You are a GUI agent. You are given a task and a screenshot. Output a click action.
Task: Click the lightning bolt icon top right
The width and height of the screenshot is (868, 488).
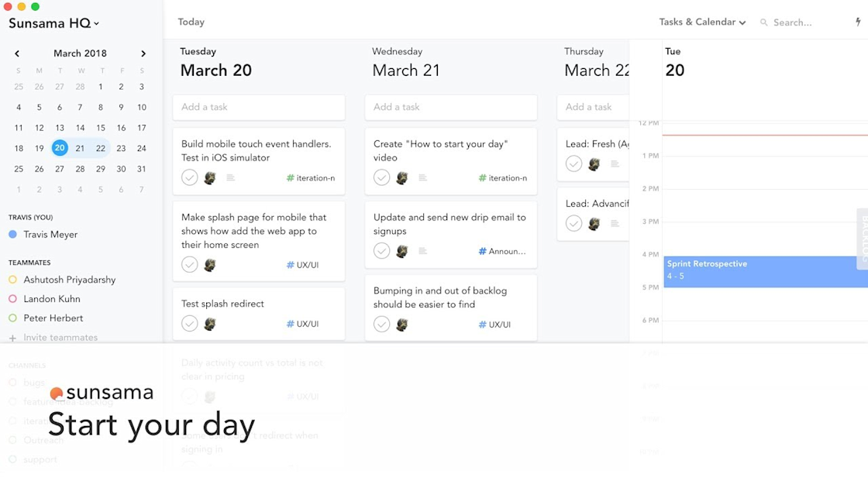pyautogui.click(x=858, y=22)
